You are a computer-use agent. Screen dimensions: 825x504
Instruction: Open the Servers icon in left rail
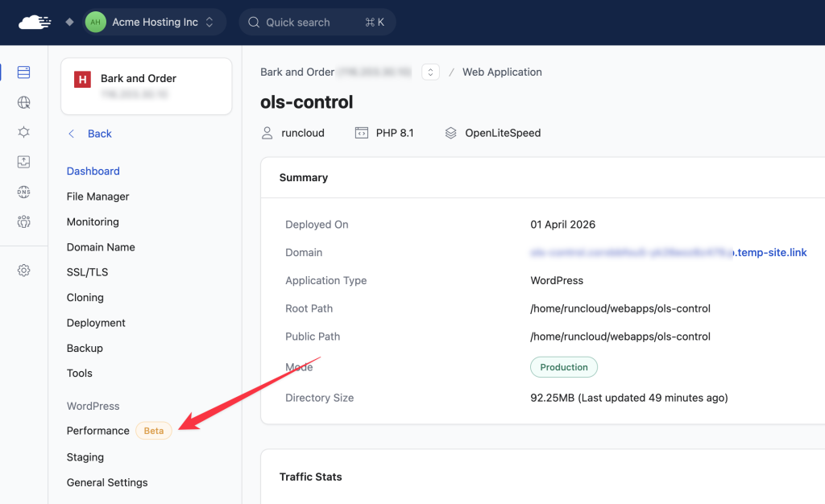tap(23, 72)
